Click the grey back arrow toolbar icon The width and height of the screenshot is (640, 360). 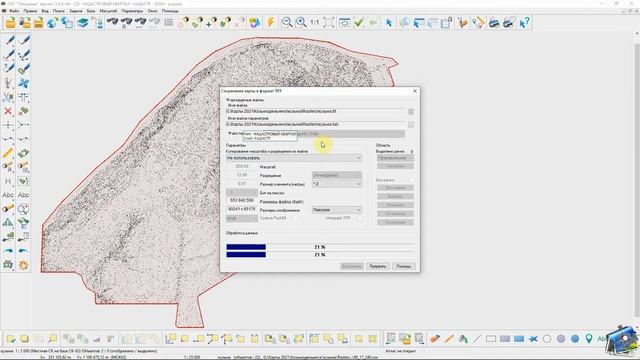pyautogui.click(x=372, y=22)
